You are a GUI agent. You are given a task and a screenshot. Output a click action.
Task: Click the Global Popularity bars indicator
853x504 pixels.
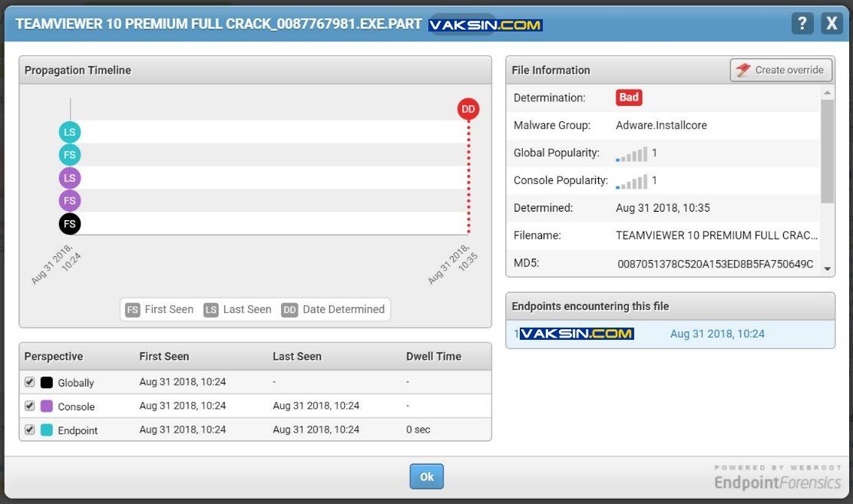pyautogui.click(x=632, y=154)
